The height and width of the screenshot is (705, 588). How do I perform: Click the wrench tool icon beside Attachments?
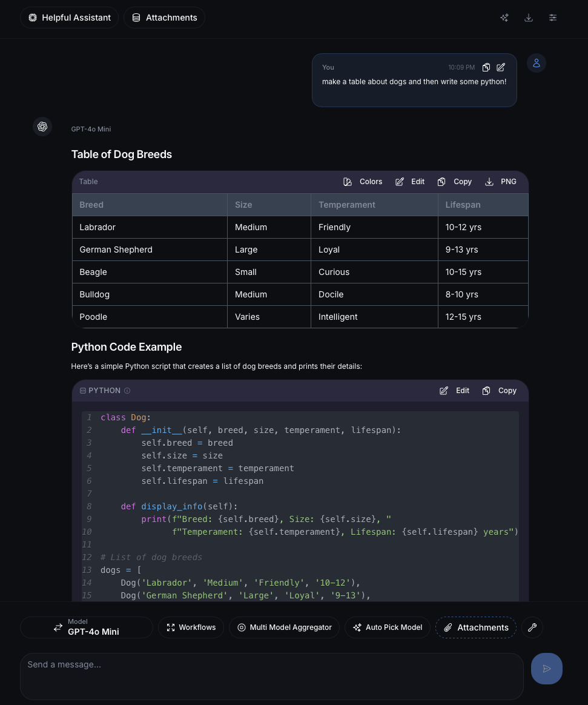coord(532,627)
